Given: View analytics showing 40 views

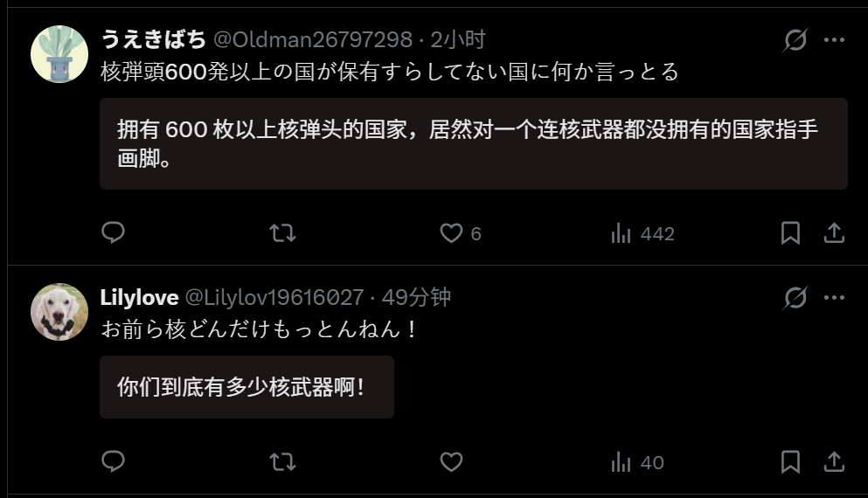Looking at the screenshot, I should click(x=637, y=462).
